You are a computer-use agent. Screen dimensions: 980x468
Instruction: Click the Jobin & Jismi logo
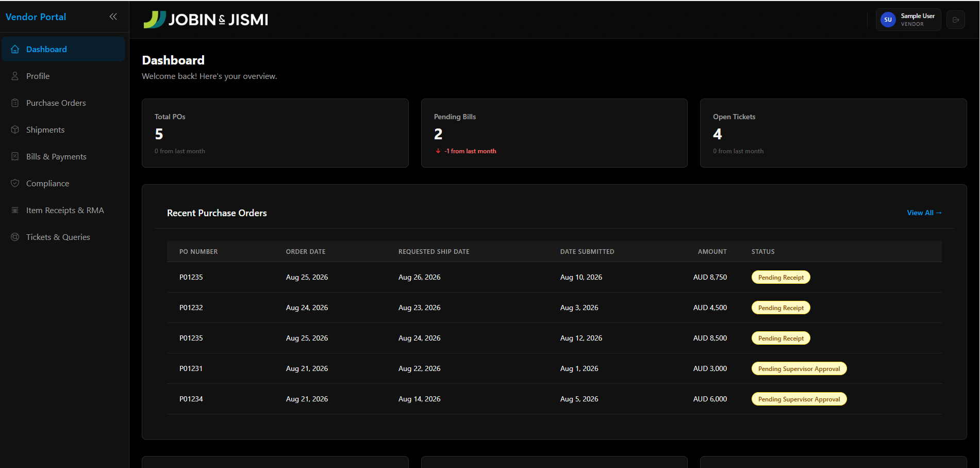tap(206, 20)
